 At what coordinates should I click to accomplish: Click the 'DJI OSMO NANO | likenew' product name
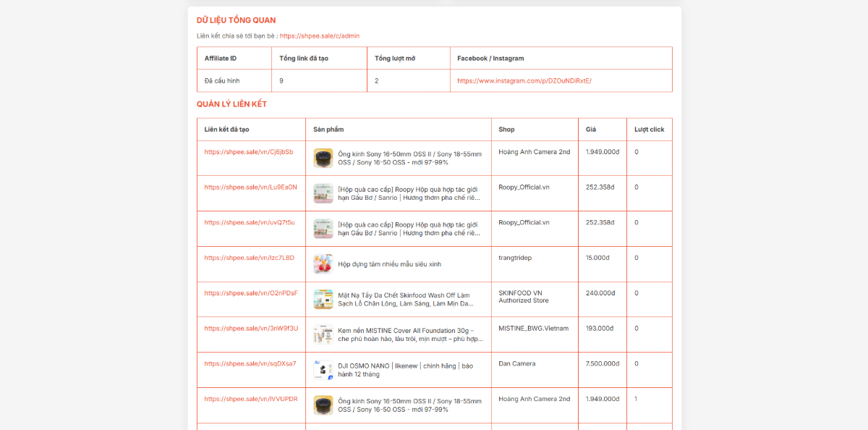coord(405,370)
